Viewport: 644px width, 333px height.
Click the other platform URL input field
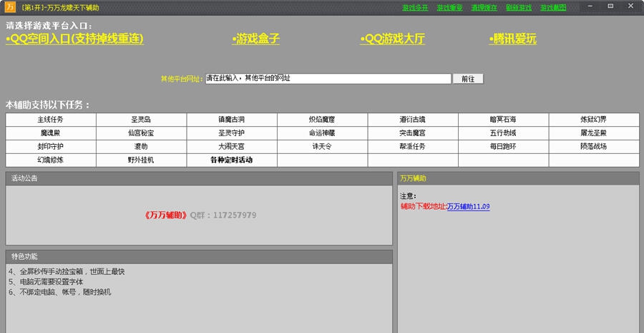[328, 78]
